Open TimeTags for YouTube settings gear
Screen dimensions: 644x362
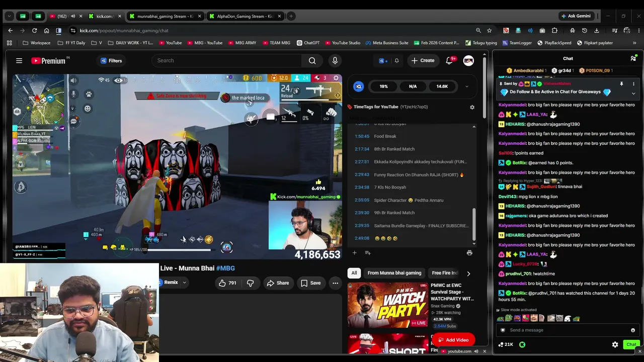coord(472,107)
